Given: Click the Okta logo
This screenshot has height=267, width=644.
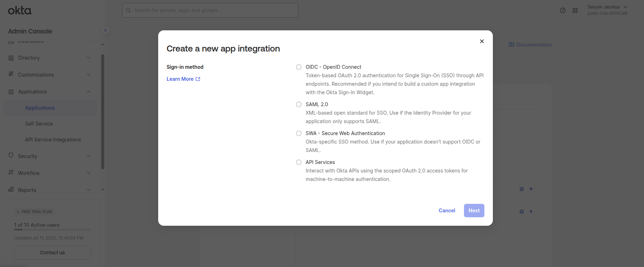Looking at the screenshot, I should [20, 11].
